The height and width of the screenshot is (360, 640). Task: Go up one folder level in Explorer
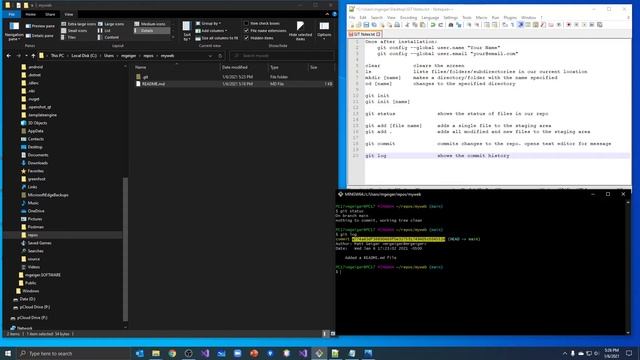33,56
